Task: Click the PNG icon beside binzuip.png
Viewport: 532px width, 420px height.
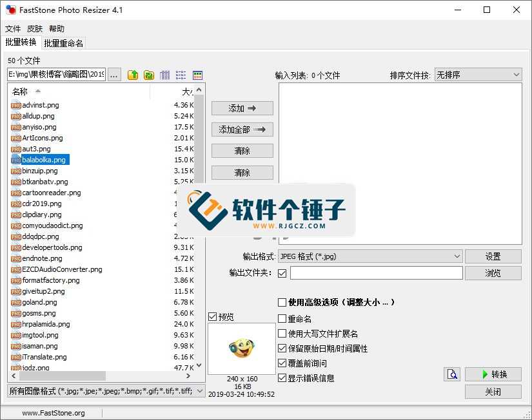Action: pyautogui.click(x=16, y=171)
